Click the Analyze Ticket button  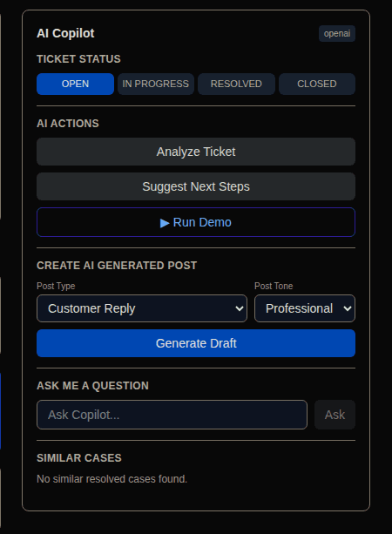click(196, 152)
